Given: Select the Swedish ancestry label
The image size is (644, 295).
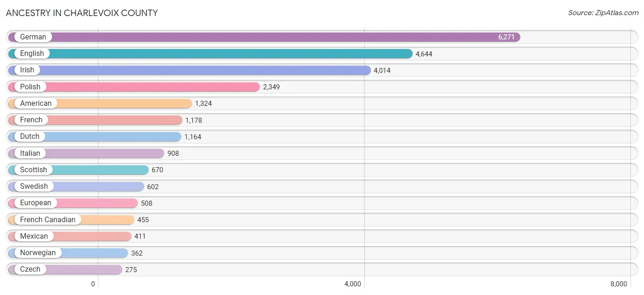Looking at the screenshot, I should pyautogui.click(x=34, y=186).
